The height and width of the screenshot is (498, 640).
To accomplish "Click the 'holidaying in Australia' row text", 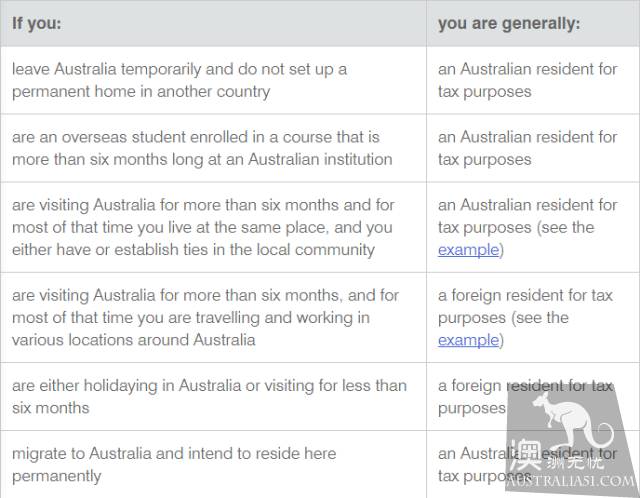I will point(209,396).
